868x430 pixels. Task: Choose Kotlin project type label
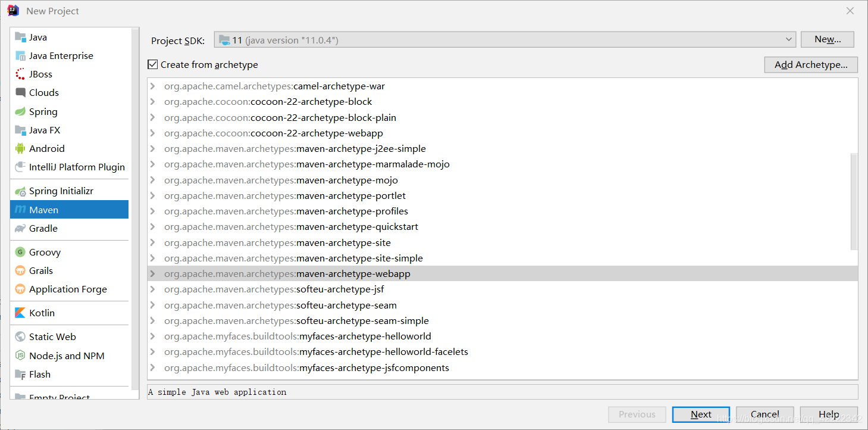click(x=42, y=313)
